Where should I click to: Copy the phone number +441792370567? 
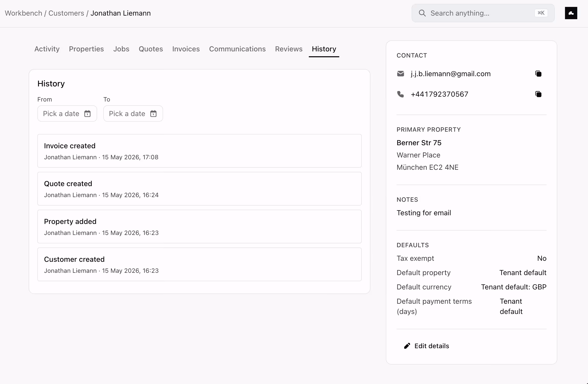pos(538,94)
